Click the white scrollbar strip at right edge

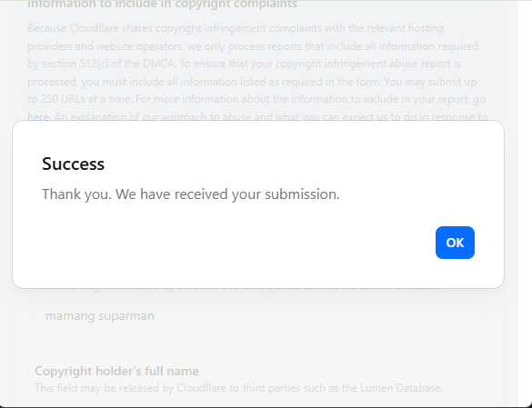525,204
